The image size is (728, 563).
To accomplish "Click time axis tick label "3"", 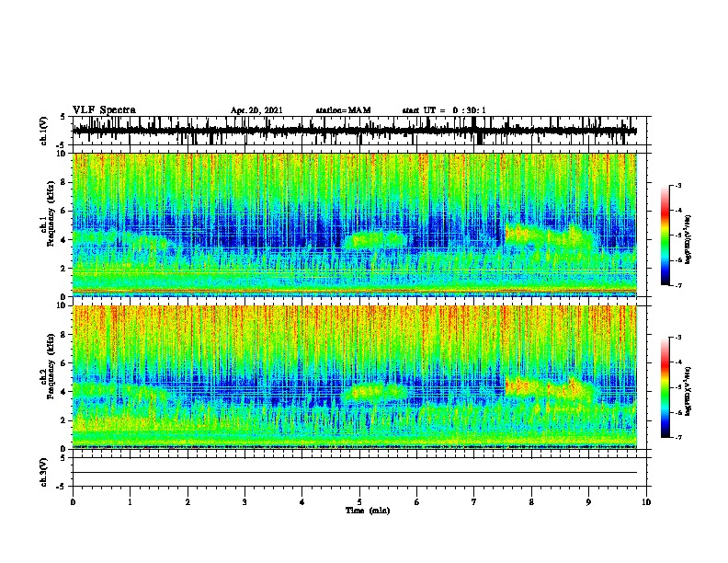I will [x=245, y=501].
